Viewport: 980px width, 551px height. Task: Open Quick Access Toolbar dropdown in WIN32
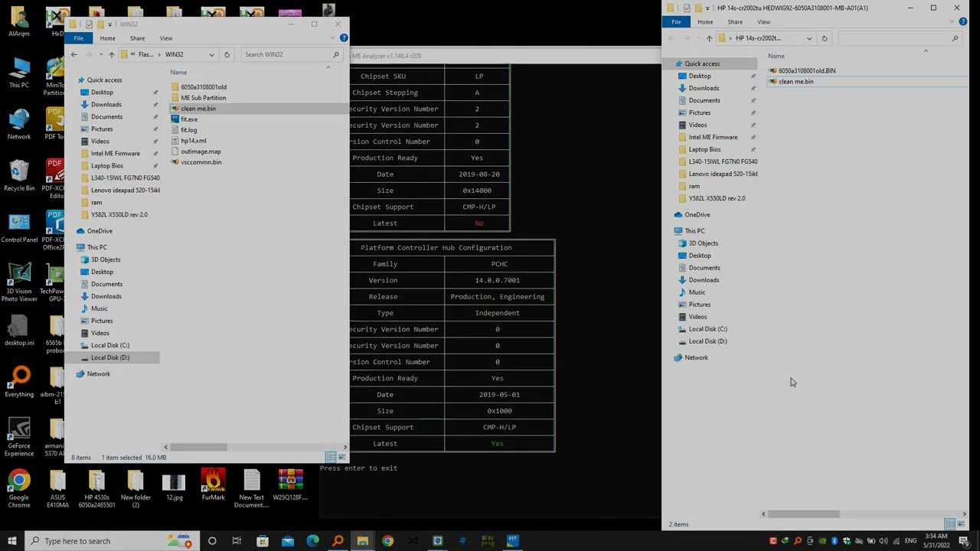(x=109, y=24)
